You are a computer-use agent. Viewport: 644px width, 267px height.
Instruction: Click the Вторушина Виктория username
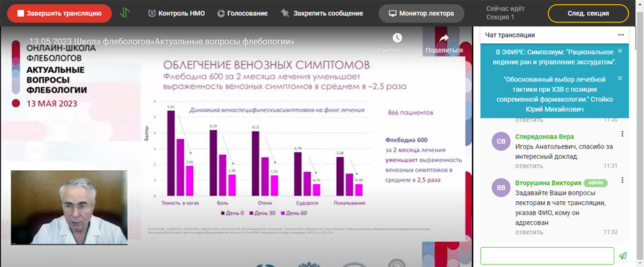548,183
